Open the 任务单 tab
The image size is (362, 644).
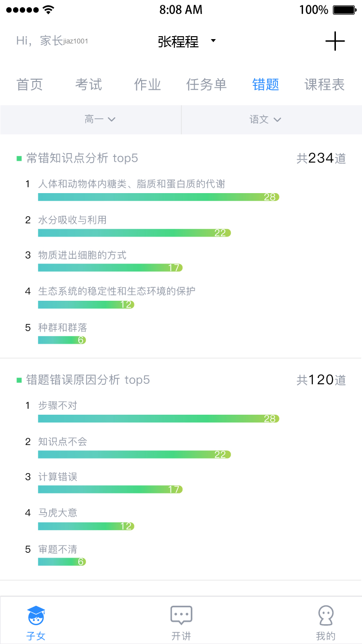(206, 85)
